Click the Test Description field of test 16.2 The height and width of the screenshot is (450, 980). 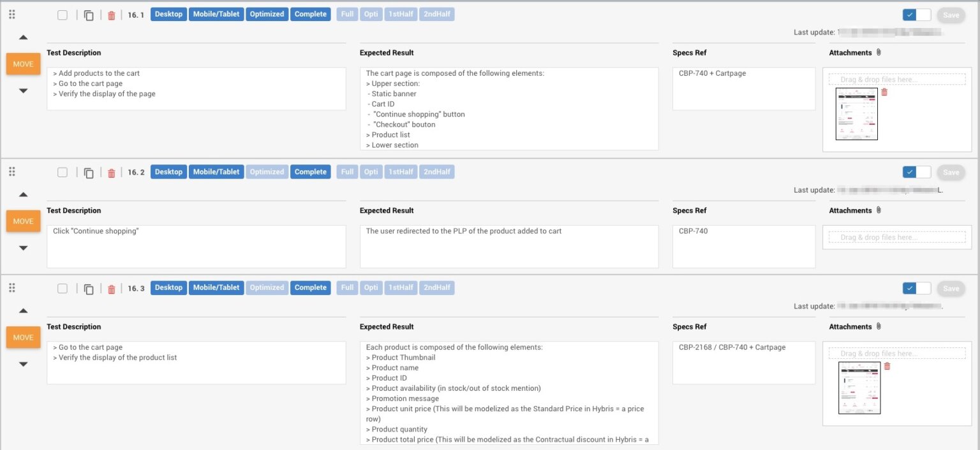pyautogui.click(x=196, y=245)
